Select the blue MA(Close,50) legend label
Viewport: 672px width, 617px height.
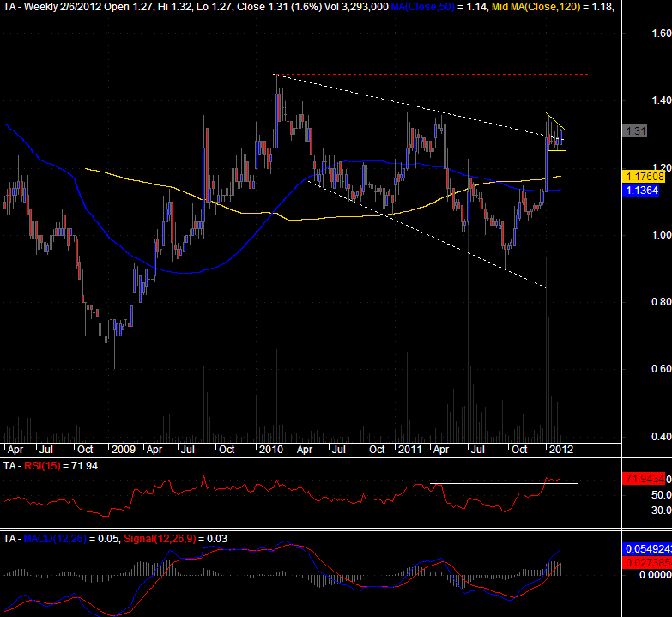pyautogui.click(x=422, y=7)
